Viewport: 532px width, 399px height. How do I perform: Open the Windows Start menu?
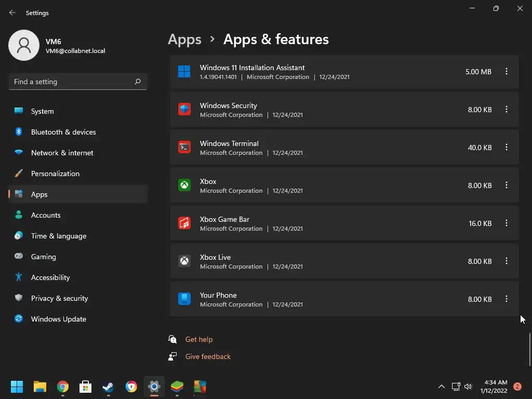point(17,387)
